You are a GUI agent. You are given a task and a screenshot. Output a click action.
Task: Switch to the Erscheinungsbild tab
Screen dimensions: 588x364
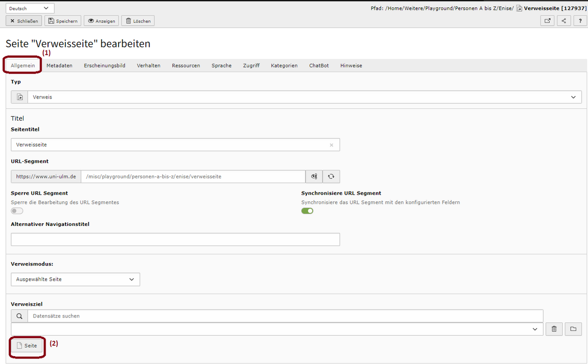tap(104, 66)
